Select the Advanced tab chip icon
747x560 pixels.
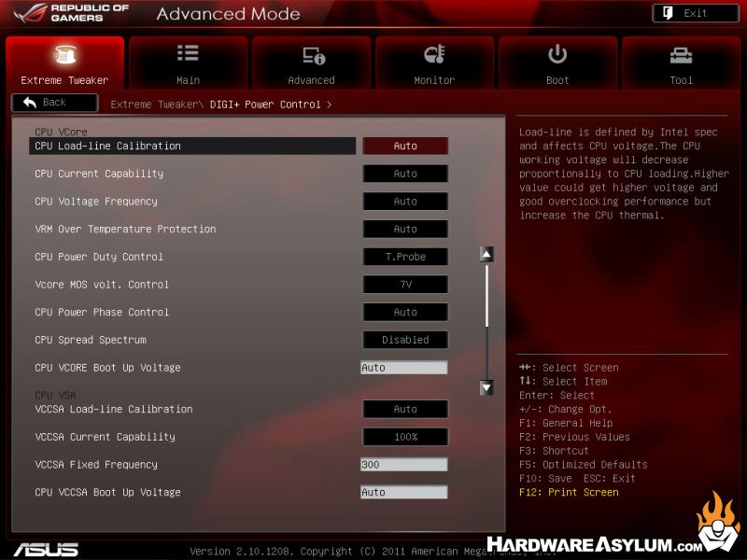[312, 55]
